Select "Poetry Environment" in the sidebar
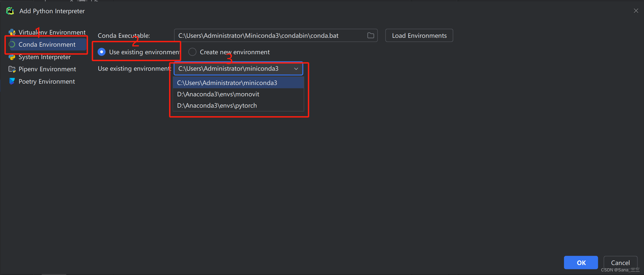The height and width of the screenshot is (275, 644). 47,81
